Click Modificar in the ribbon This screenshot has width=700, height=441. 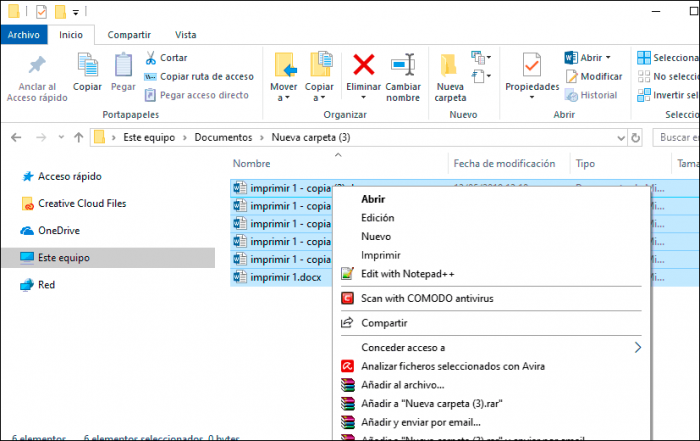594,76
